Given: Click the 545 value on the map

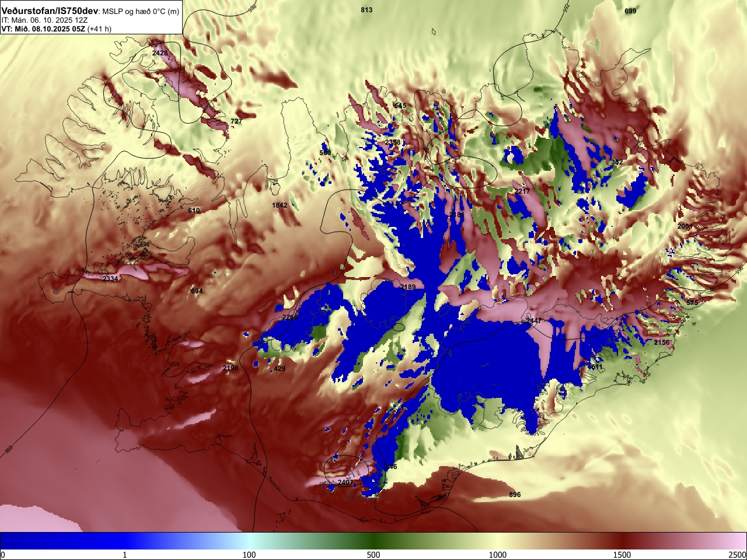Looking at the screenshot, I should click(x=400, y=106).
